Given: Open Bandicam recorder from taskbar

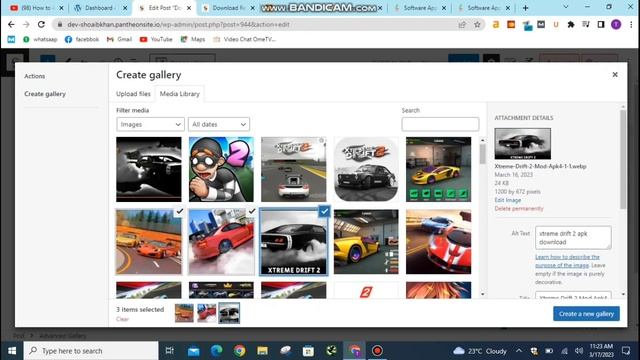Looking at the screenshot, I should [377, 351].
